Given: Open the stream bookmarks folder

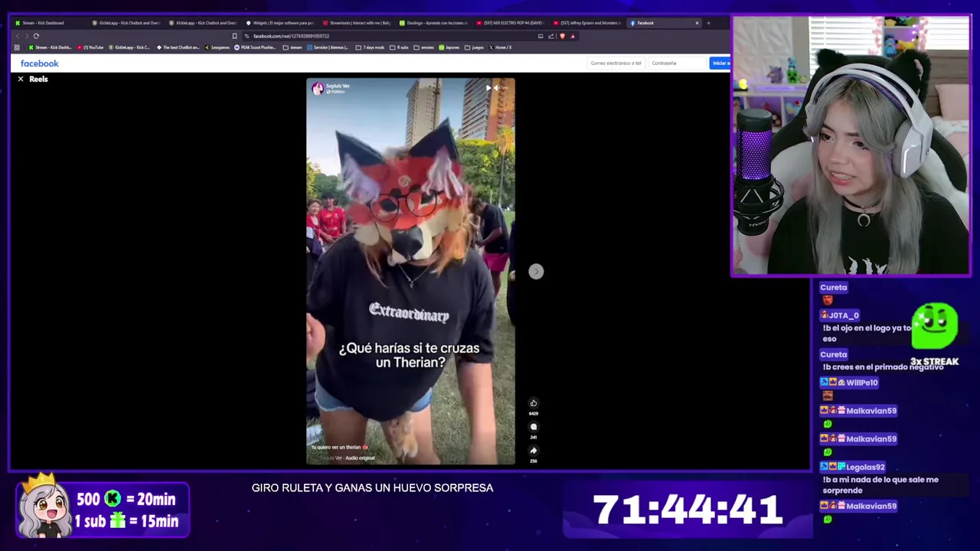Looking at the screenshot, I should [292, 47].
